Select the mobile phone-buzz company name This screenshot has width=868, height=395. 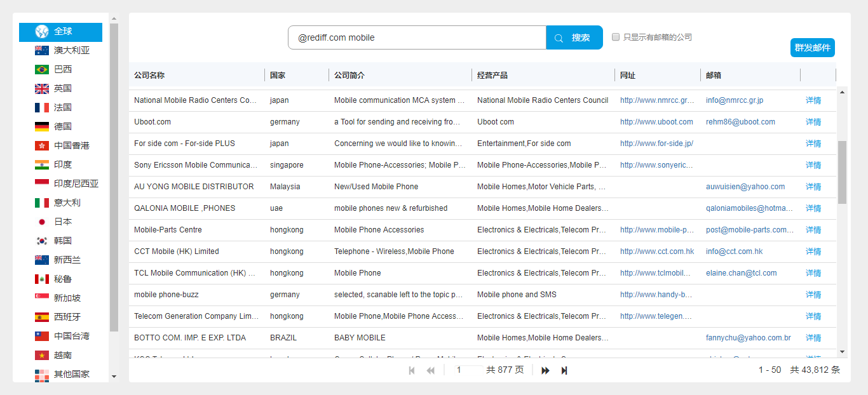[x=166, y=295]
